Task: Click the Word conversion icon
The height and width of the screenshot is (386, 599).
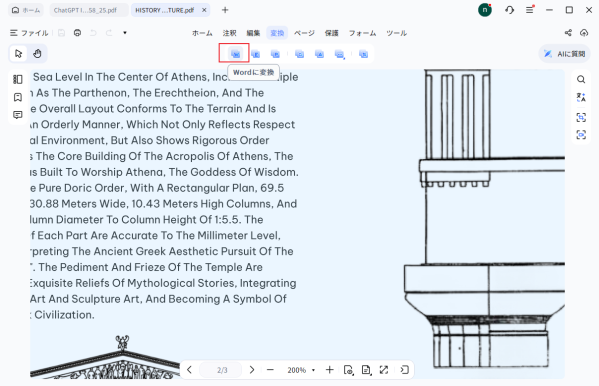Action: coord(235,54)
